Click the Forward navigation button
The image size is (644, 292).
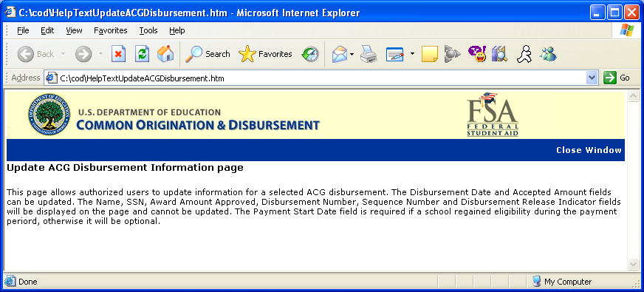83,54
